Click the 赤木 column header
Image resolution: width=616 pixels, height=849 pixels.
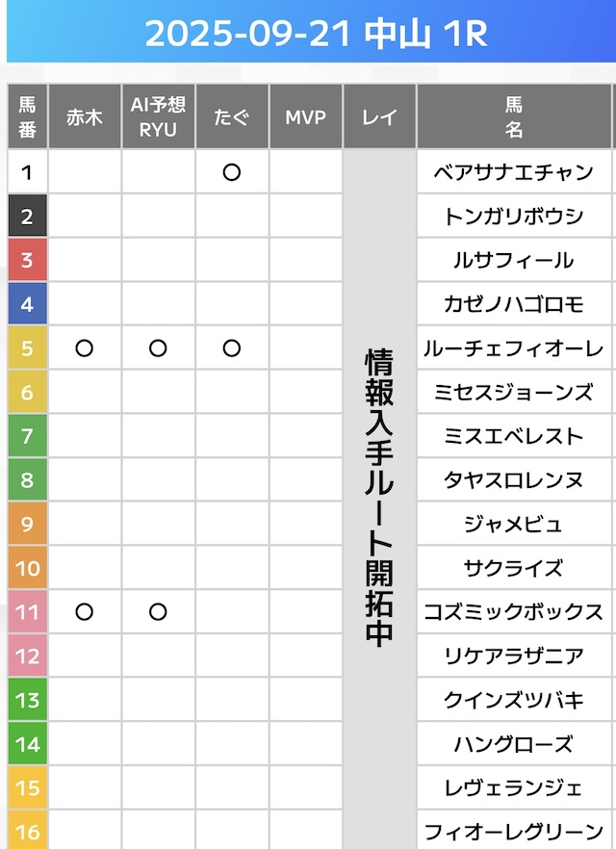coord(84,117)
